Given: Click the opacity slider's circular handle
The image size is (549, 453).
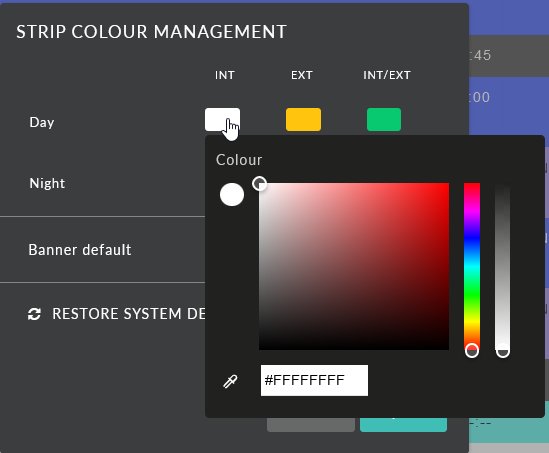Looking at the screenshot, I should tap(502, 350).
